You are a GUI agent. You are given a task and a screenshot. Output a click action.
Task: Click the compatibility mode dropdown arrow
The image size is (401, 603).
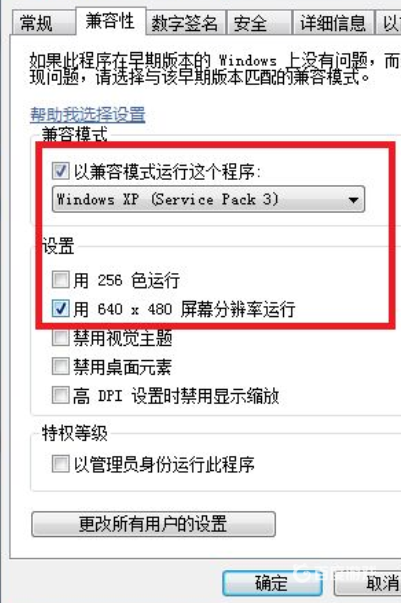tap(353, 200)
